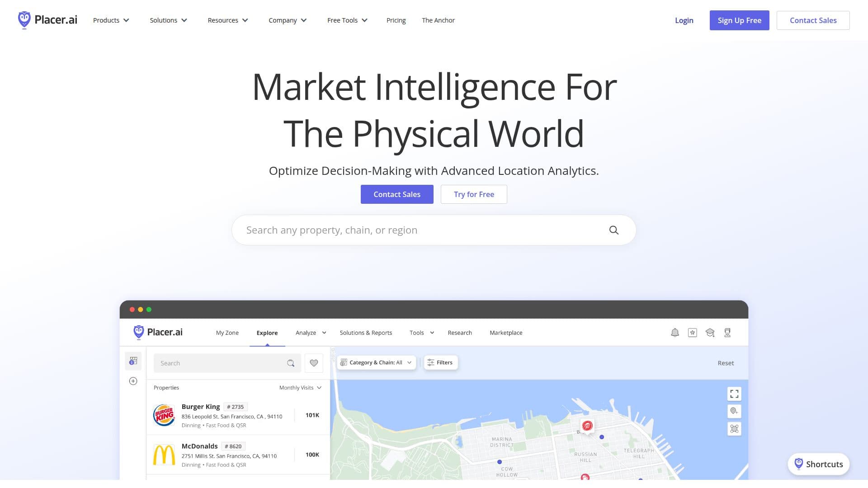Expand the Products dropdown menu
This screenshot has width=868, height=488.
111,20
